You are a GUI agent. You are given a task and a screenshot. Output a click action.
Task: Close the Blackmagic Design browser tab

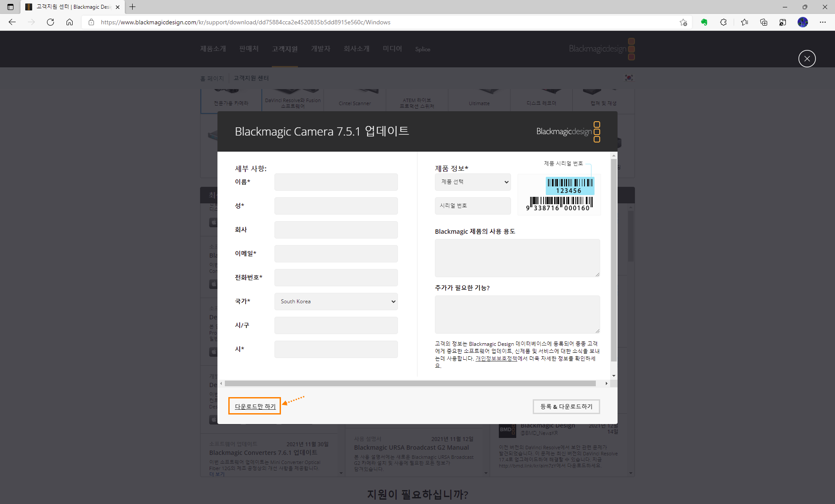click(x=117, y=7)
